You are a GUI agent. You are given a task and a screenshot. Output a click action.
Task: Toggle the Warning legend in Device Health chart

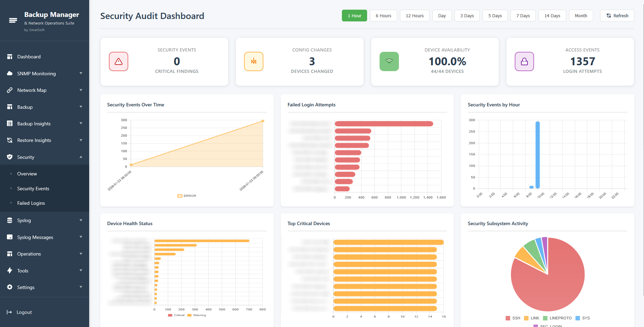click(x=197, y=315)
